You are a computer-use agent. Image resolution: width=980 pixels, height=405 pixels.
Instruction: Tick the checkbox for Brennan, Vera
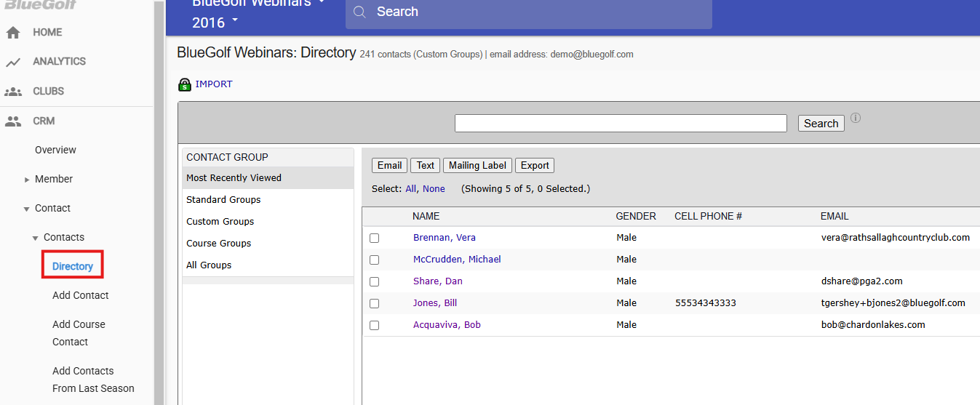[374, 238]
